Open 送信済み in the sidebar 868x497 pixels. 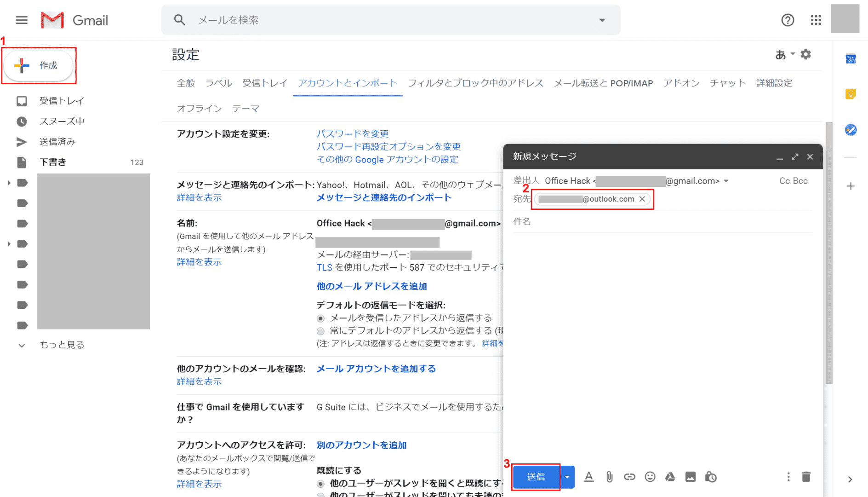pos(57,141)
